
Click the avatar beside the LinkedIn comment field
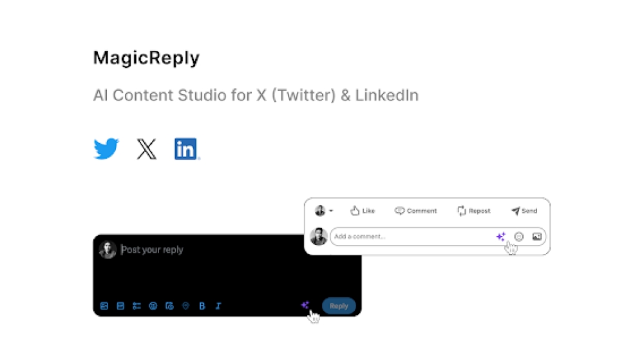point(319,237)
